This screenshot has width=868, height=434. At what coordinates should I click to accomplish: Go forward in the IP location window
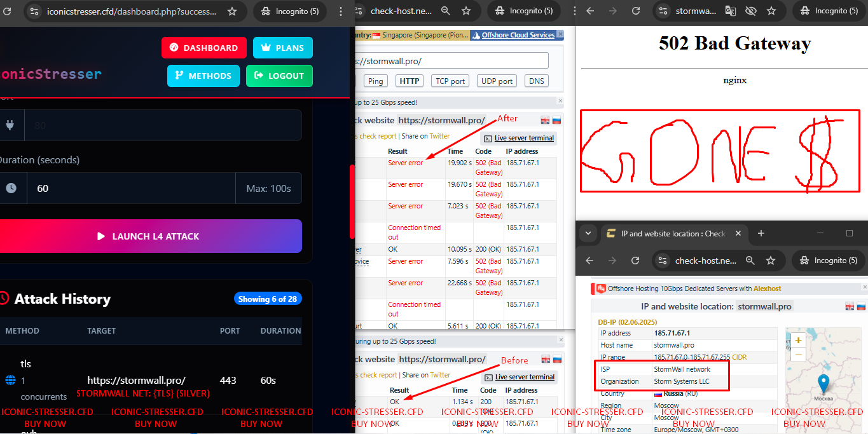pyautogui.click(x=612, y=261)
